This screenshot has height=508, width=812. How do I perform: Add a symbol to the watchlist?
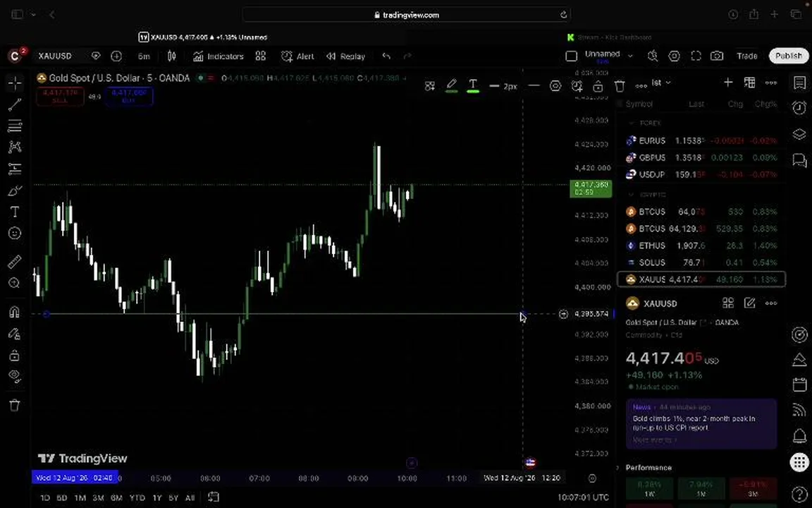click(728, 83)
